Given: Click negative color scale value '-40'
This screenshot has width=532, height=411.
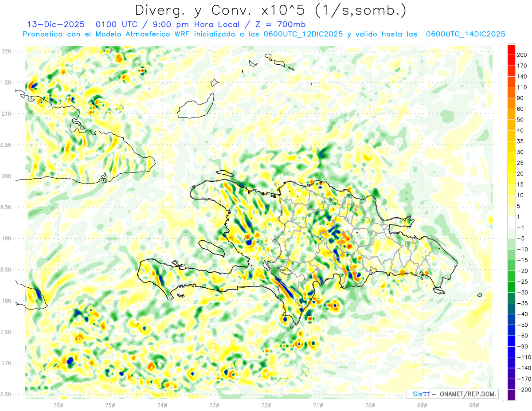Looking at the screenshot, I should click(523, 314).
